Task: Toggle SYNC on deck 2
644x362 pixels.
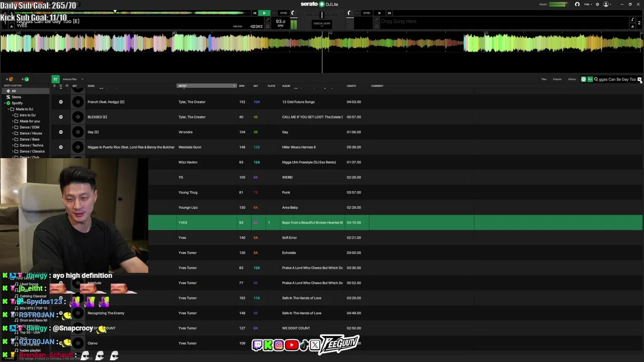Action: point(367,13)
